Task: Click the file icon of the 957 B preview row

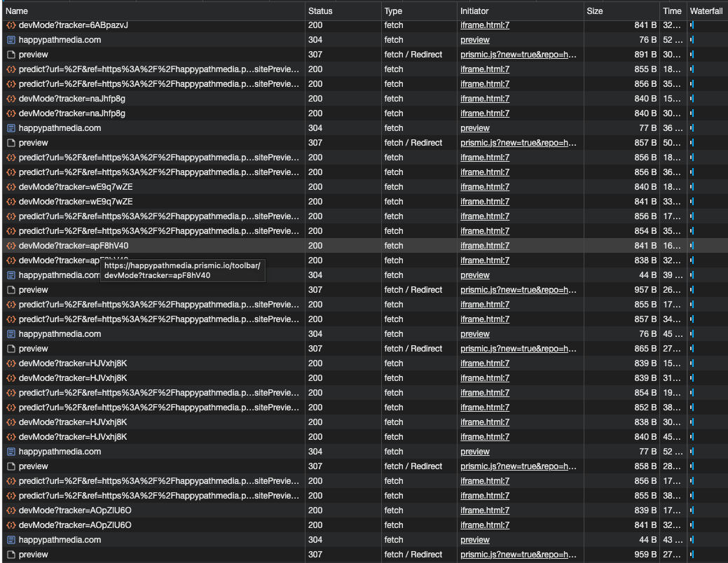Action: click(x=11, y=290)
